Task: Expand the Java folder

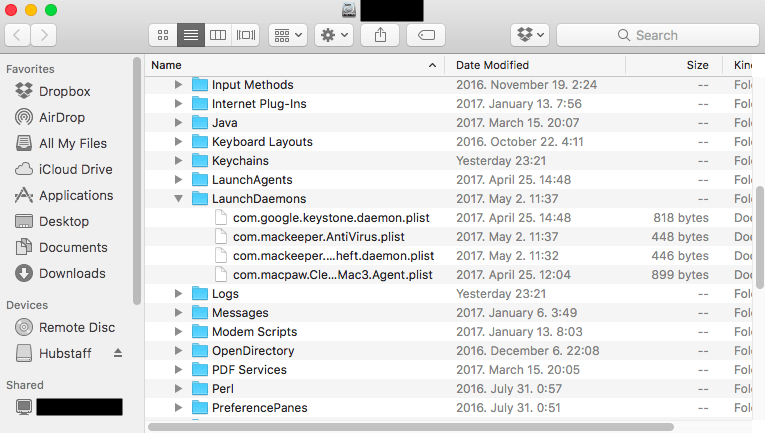Action: pos(178,123)
